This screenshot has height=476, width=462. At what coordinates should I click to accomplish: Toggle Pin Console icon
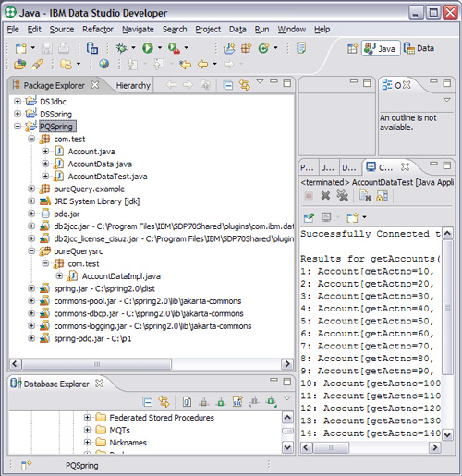[x=309, y=217]
